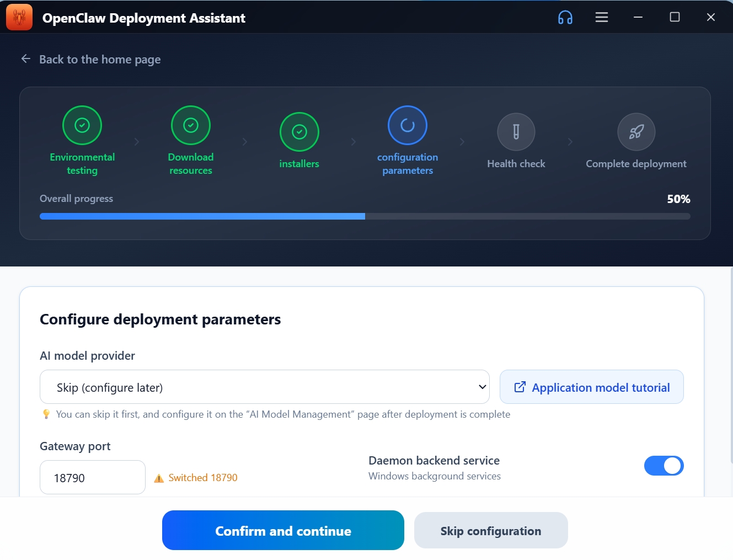Go back to the home page
The width and height of the screenshot is (733, 560).
pos(99,60)
